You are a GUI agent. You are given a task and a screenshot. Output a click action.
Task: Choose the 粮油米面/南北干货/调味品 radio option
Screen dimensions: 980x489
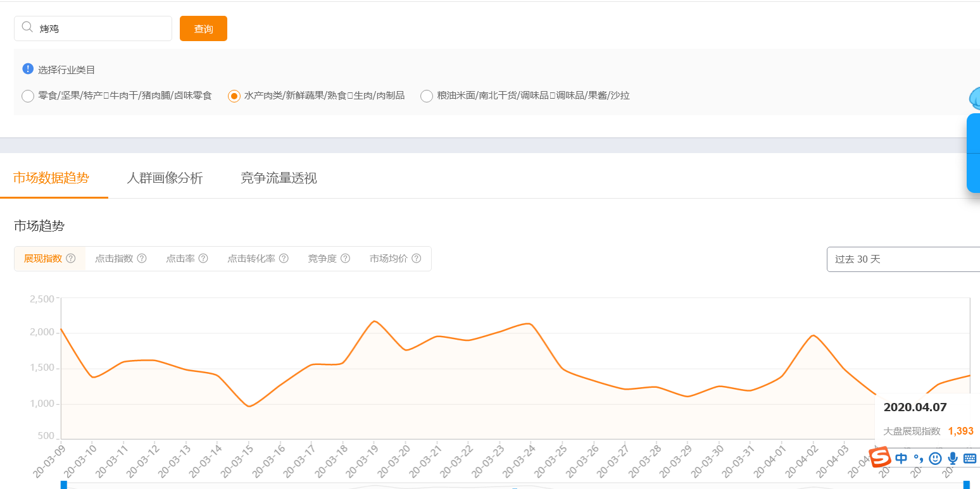click(x=427, y=96)
